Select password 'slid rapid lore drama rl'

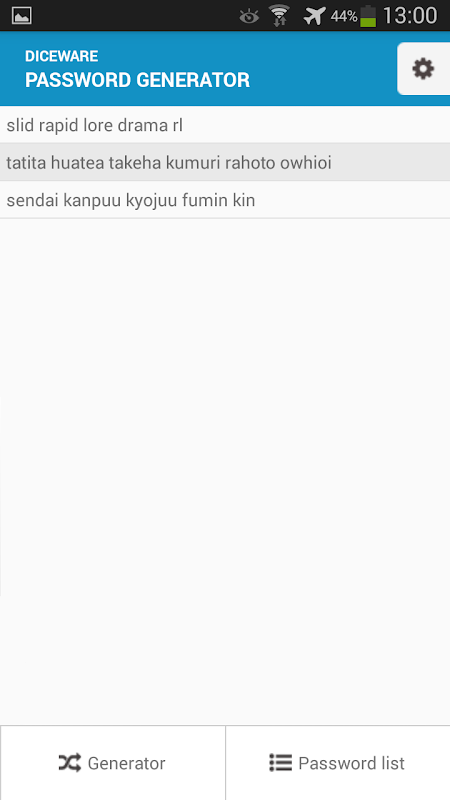(225, 125)
